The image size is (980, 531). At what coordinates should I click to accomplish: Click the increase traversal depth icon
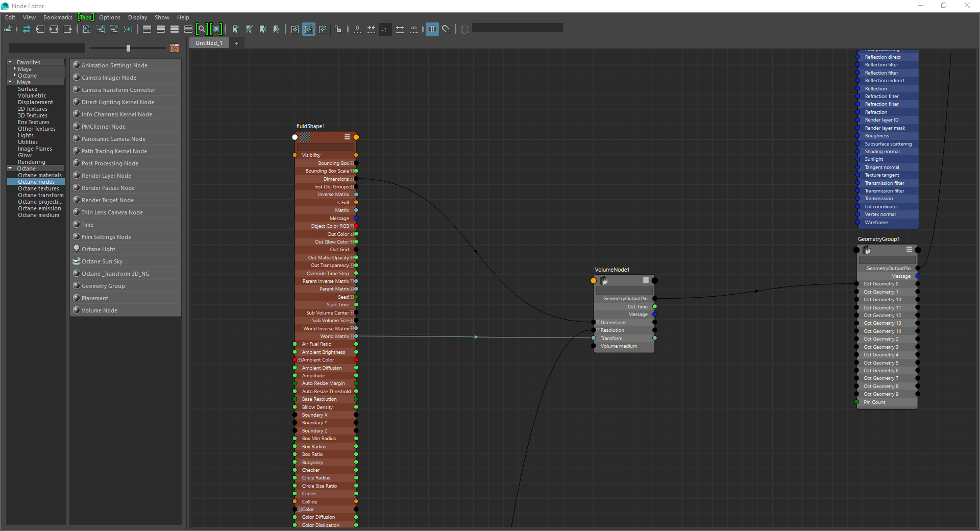(400, 29)
